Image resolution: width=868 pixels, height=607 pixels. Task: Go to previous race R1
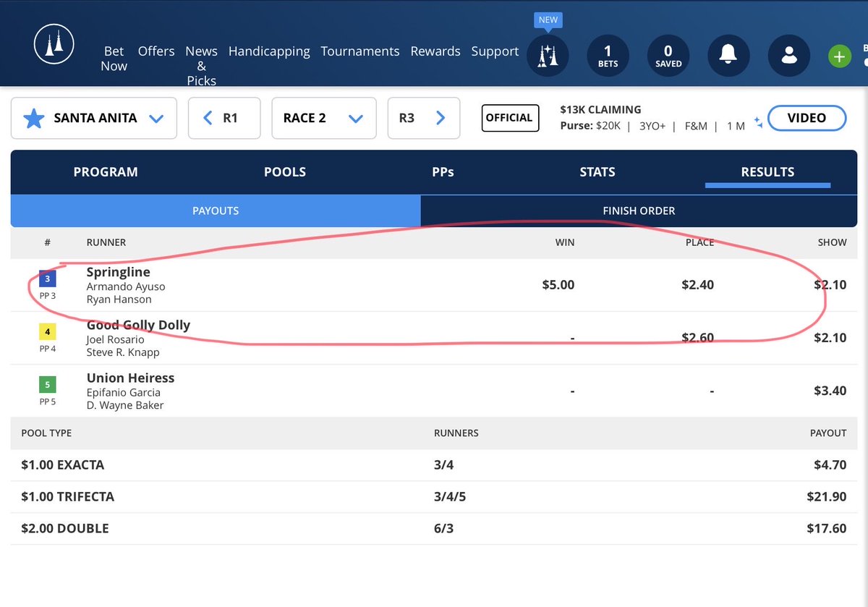(x=224, y=118)
